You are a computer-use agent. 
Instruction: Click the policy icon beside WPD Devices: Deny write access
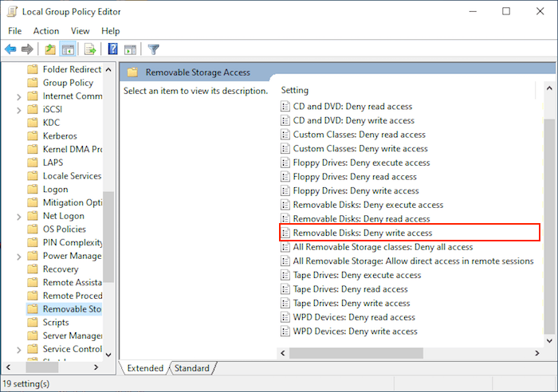285,331
